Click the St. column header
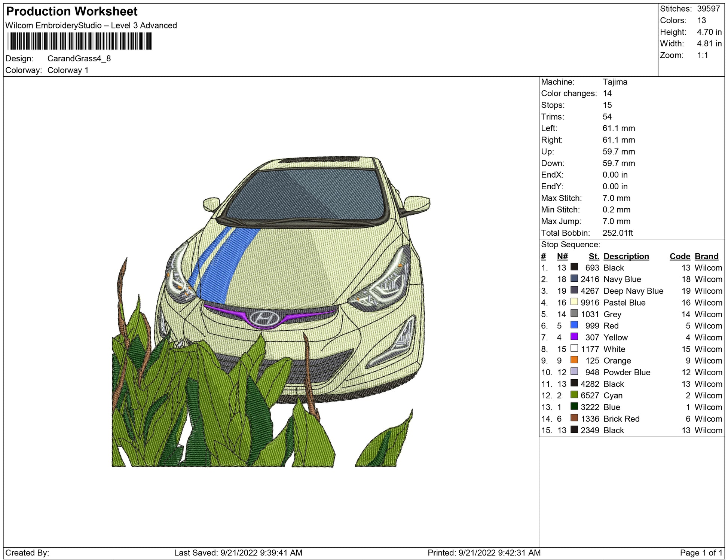This screenshot has height=560, width=728. click(x=594, y=256)
